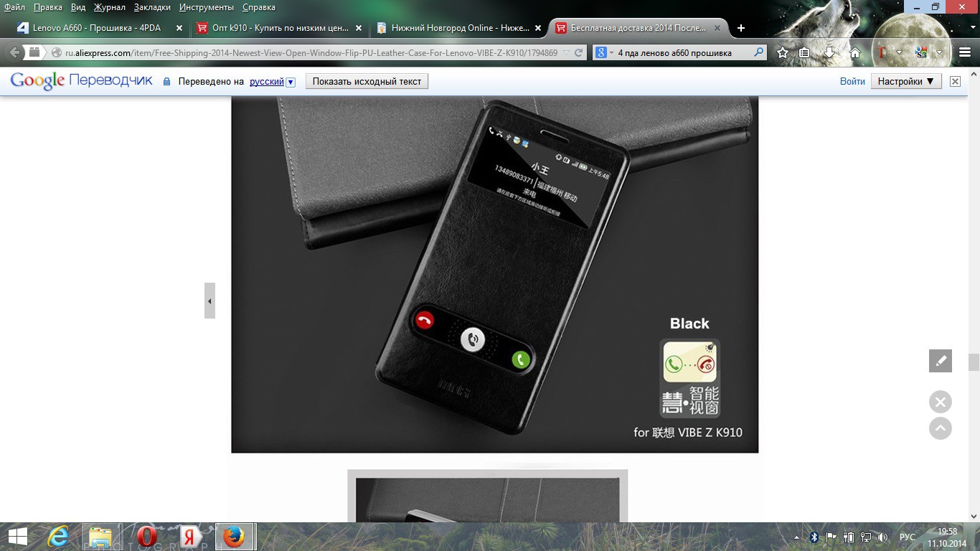The height and width of the screenshot is (551, 980).
Task: Open a new tab with the plus button
Action: click(x=741, y=28)
